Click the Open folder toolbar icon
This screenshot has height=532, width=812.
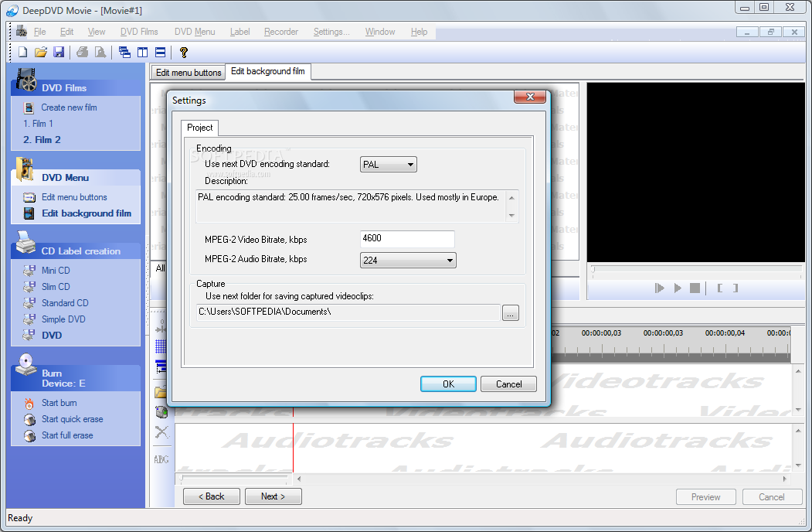tap(41, 52)
